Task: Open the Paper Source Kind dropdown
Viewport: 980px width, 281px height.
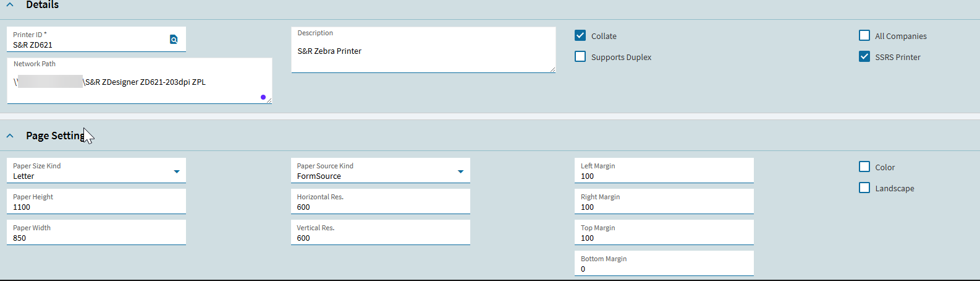Action: point(460,171)
